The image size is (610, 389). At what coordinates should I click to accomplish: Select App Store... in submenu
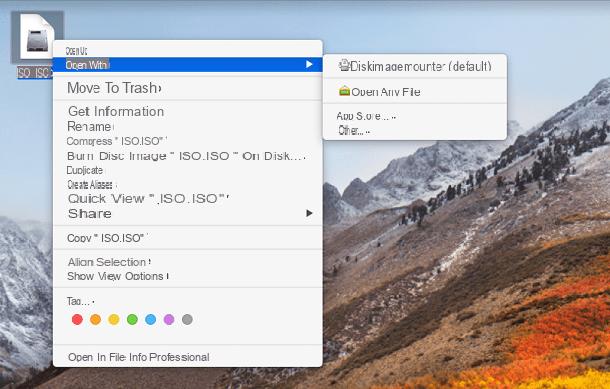(x=415, y=116)
